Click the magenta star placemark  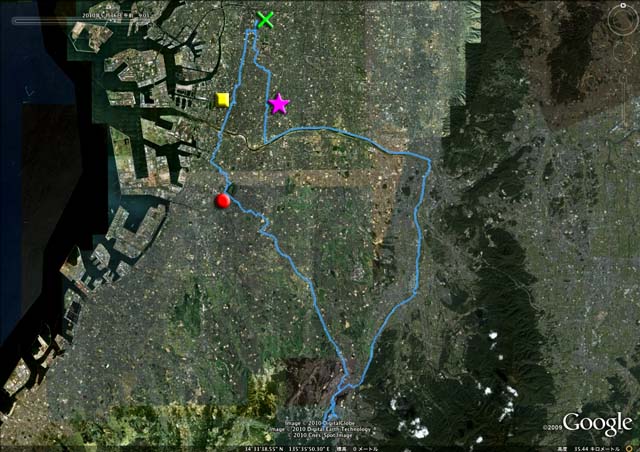[279, 104]
